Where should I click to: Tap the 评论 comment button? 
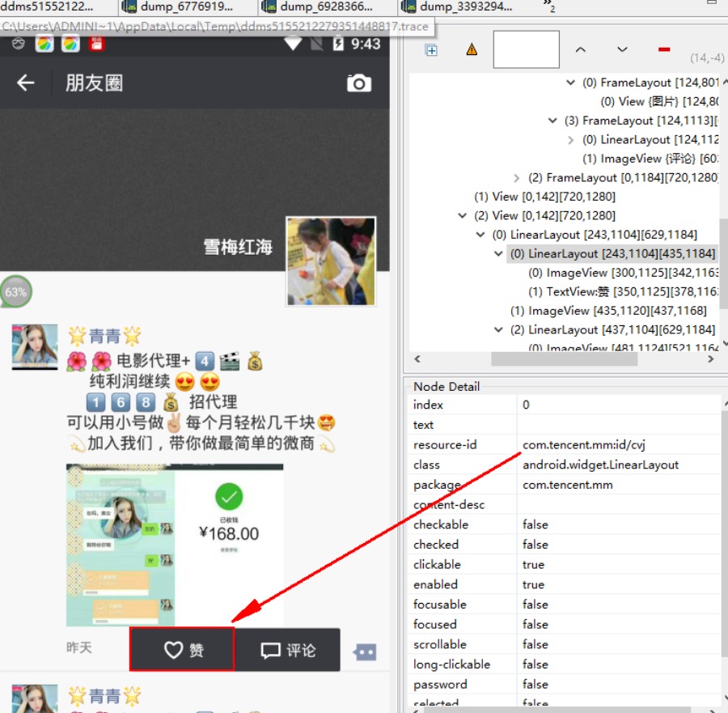pyautogui.click(x=288, y=650)
